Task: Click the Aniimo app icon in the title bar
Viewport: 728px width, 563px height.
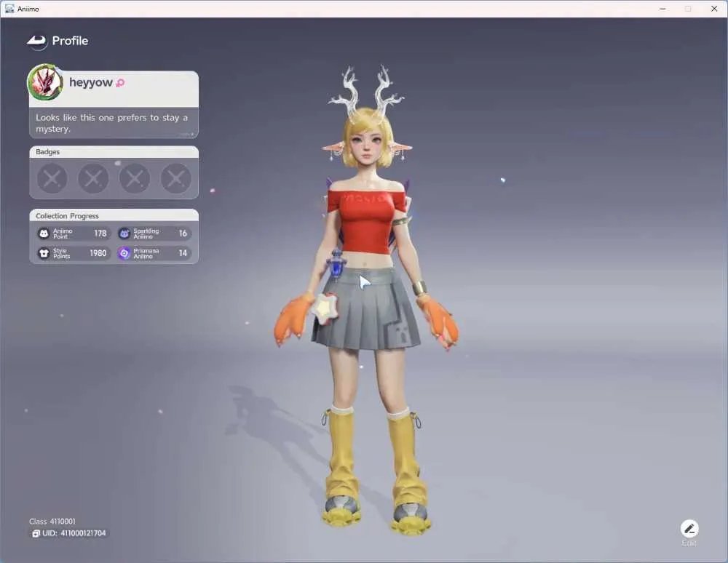Action: pos(9,9)
